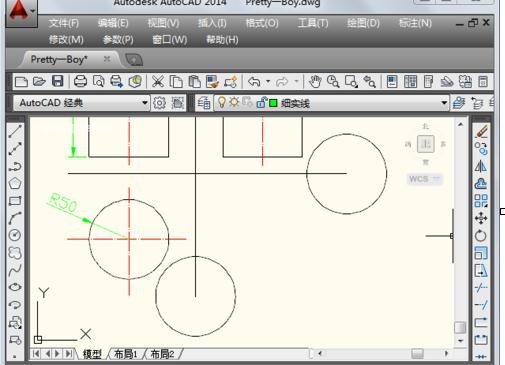This screenshot has width=505, height=365.
Task: Click the green layer color swatch
Action: 273,103
